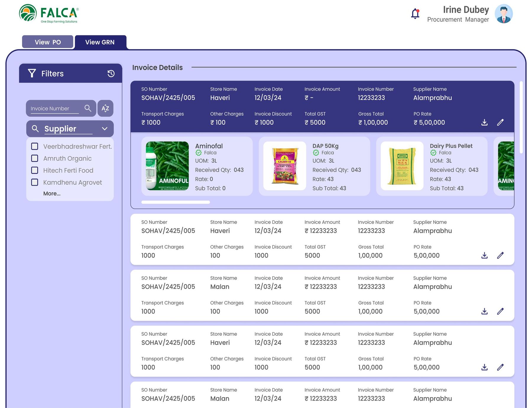532x408 pixels.
Task: Click Irine Dubey's profile avatar
Action: point(504,14)
